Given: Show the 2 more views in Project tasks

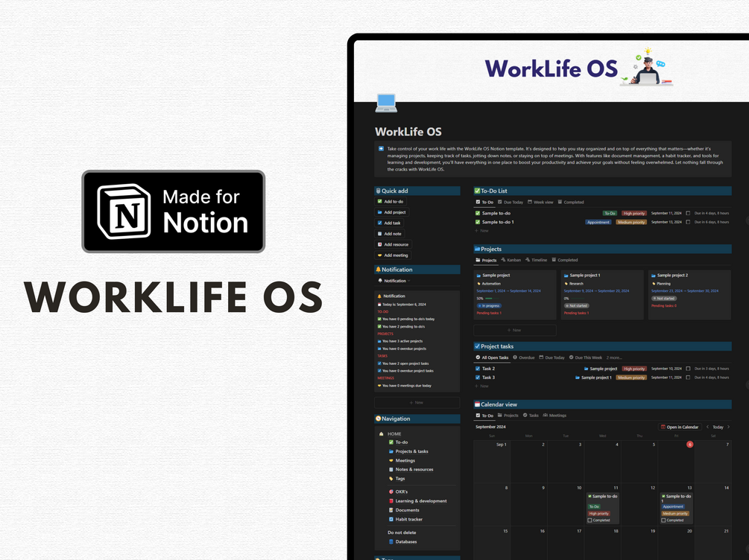Looking at the screenshot, I should [x=614, y=357].
